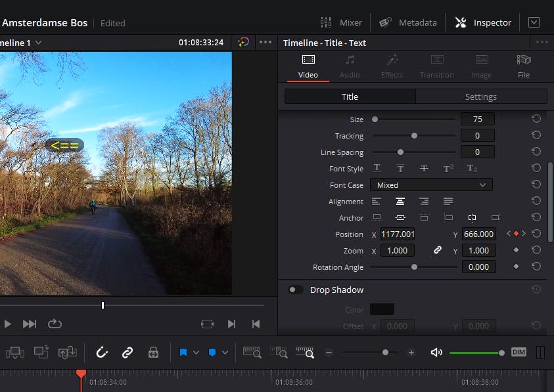
Task: Open the Timeline 1 name dropdown
Action: point(38,43)
